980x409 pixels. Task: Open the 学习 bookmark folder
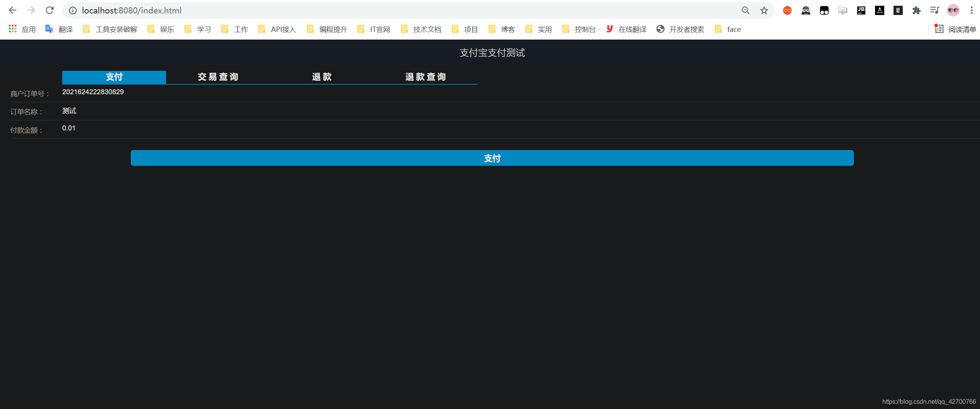198,29
